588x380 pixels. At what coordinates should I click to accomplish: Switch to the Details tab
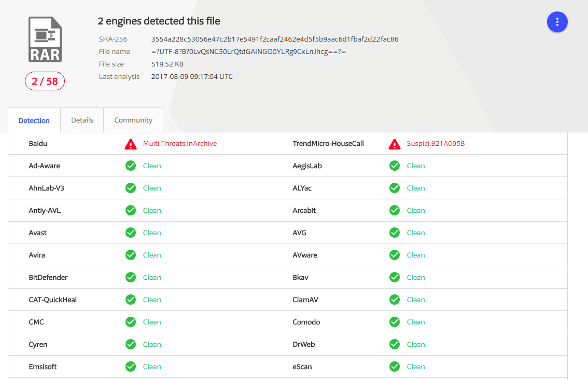pyautogui.click(x=82, y=120)
